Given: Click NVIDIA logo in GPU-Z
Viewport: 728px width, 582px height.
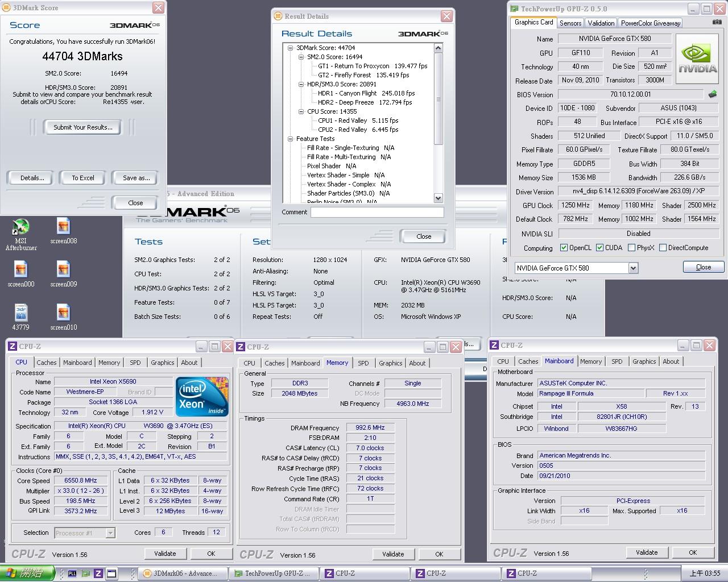Looking at the screenshot, I should (698, 60).
